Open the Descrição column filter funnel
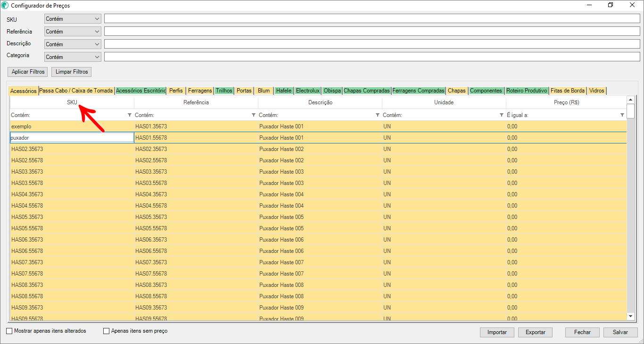Screen dimensions: 644x344 point(378,115)
